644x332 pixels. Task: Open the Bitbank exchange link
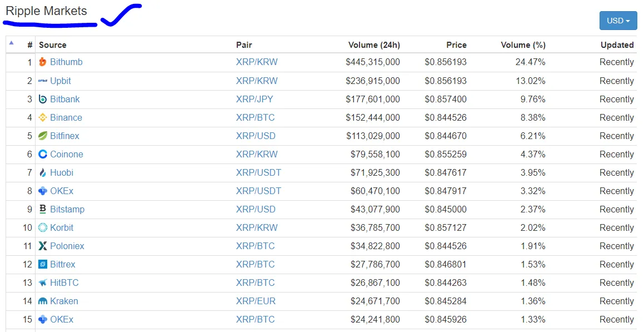[65, 99]
